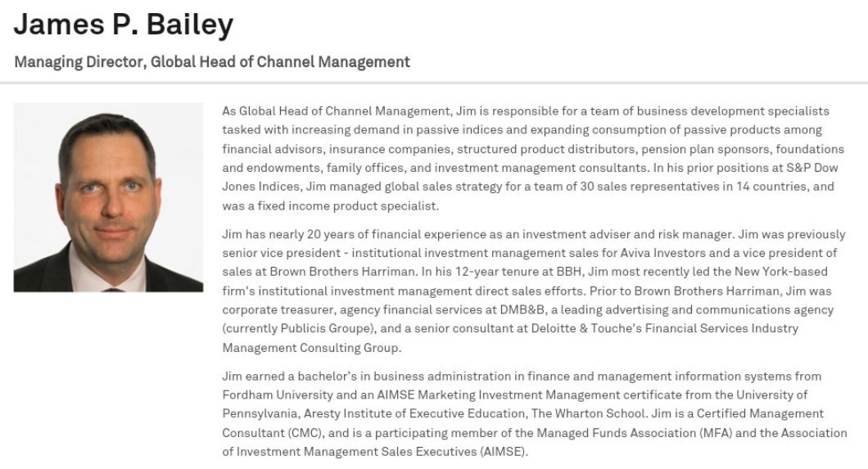The height and width of the screenshot is (469, 868).
Task: Click the Managing Director job title subtitle
Action: click(212, 61)
